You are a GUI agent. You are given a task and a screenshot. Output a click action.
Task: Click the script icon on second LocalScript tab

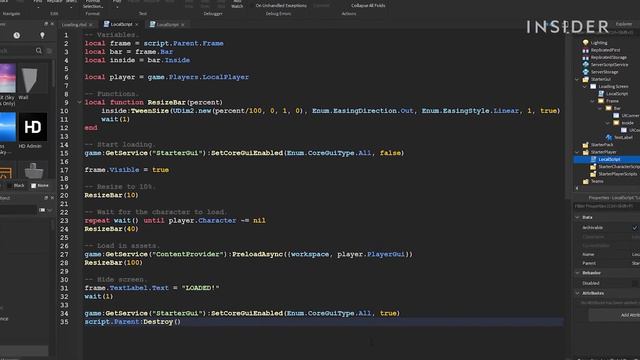pyautogui.click(x=152, y=24)
